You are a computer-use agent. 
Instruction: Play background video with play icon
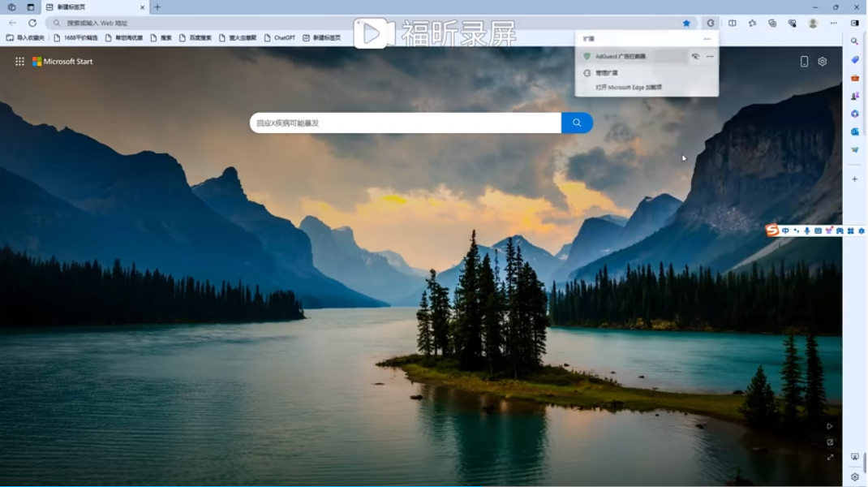[830, 427]
